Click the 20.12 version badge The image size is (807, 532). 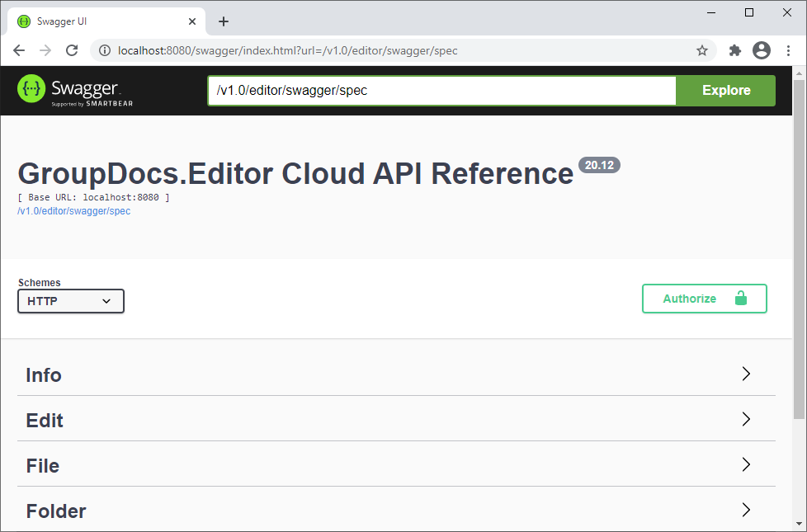pos(599,165)
